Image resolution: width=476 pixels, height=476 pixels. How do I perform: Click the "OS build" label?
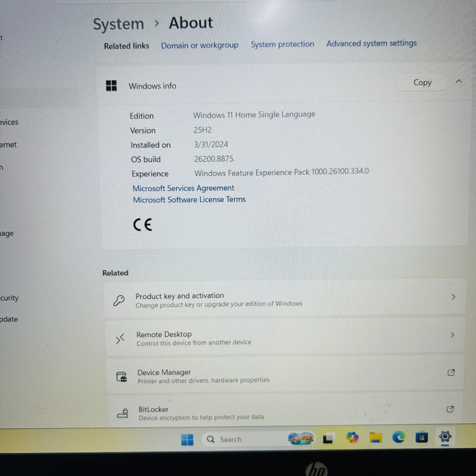146,159
